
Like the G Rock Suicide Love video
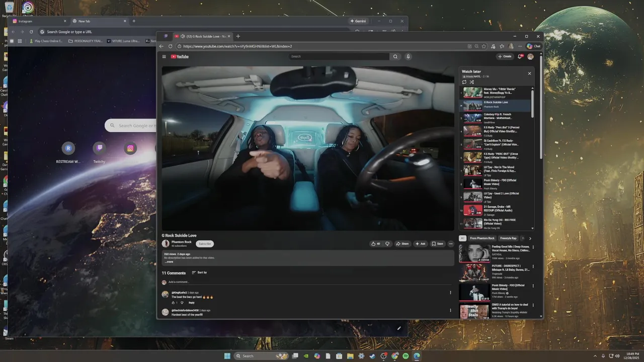(375, 243)
